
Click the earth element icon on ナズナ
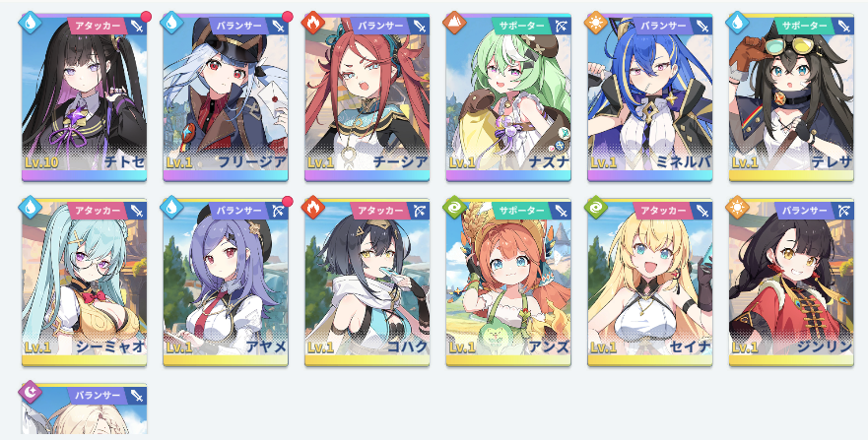click(x=455, y=23)
